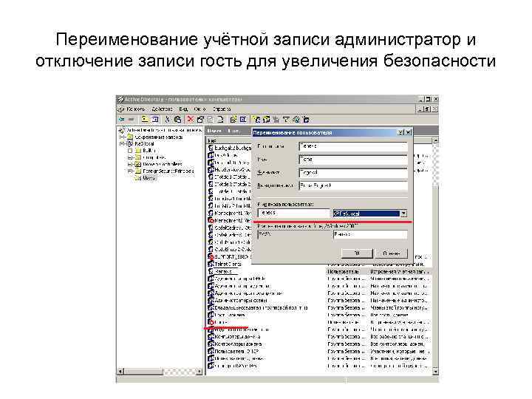Collapse the domain node in the tree
Image resolution: width=532 pixels, height=399 pixels.
(x=123, y=144)
